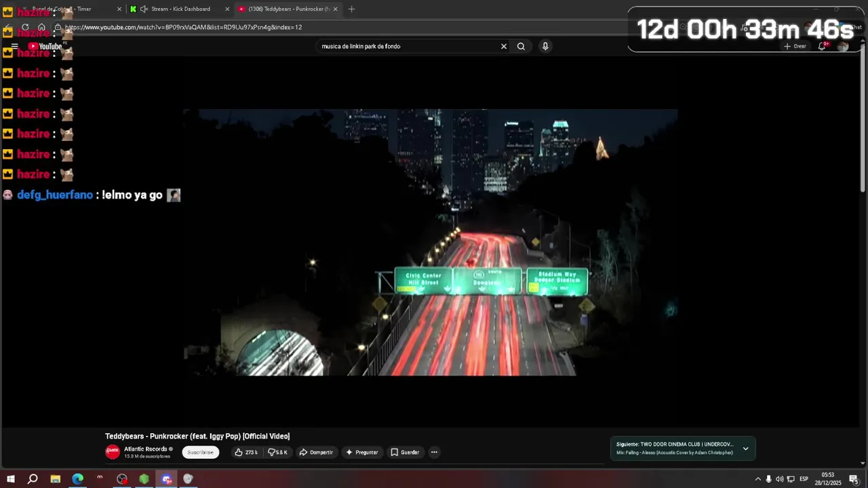Click the YouTube logo
Screen dimensions: 868x488
tap(45, 47)
